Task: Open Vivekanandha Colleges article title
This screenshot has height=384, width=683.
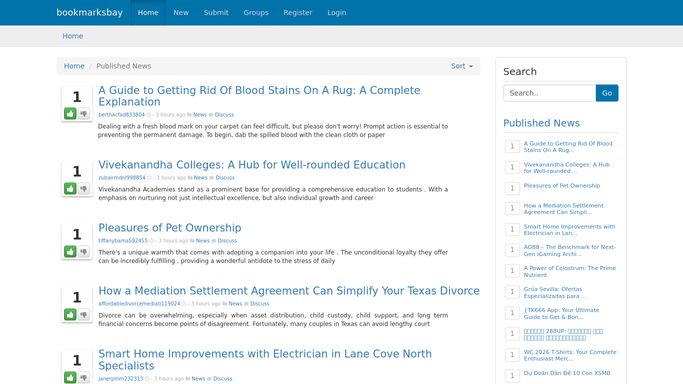Action: point(252,165)
